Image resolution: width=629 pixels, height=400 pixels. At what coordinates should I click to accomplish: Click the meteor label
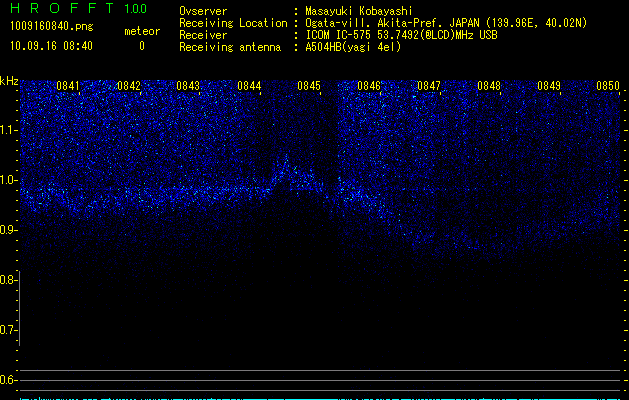tap(142, 31)
